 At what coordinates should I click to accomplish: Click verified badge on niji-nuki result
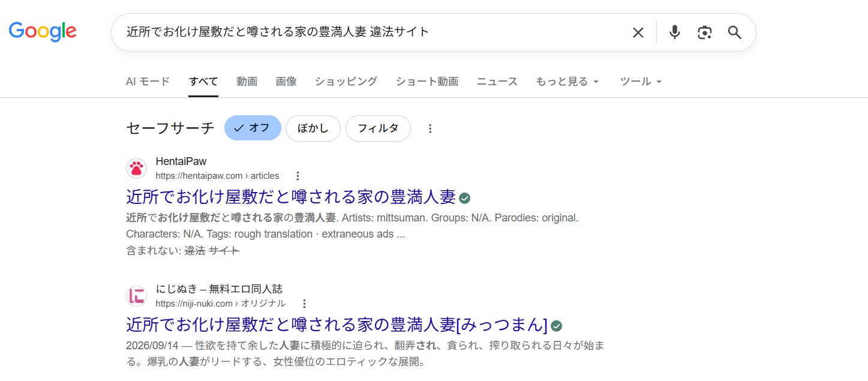tap(557, 326)
